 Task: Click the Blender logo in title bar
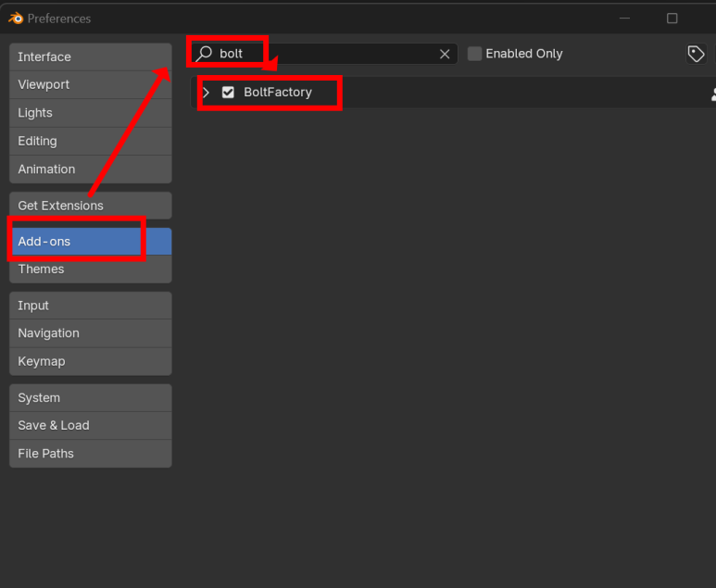coord(16,19)
